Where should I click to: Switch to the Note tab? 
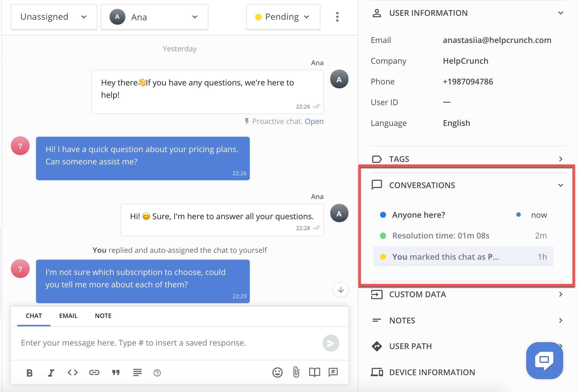pyautogui.click(x=103, y=316)
